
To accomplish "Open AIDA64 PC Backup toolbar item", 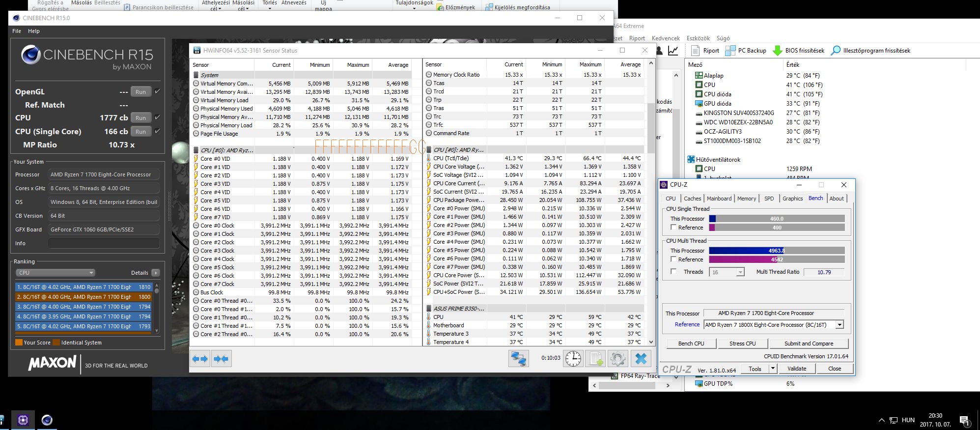I will click(746, 50).
